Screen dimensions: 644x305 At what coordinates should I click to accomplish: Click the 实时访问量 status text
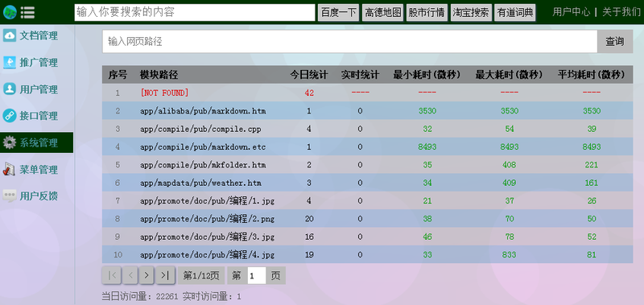pyautogui.click(x=212, y=296)
